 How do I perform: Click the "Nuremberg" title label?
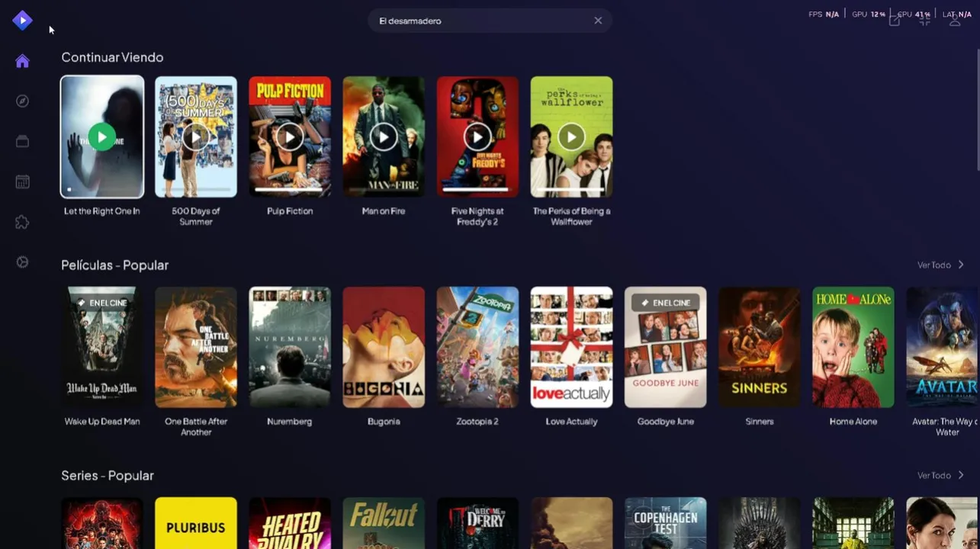[x=290, y=422]
